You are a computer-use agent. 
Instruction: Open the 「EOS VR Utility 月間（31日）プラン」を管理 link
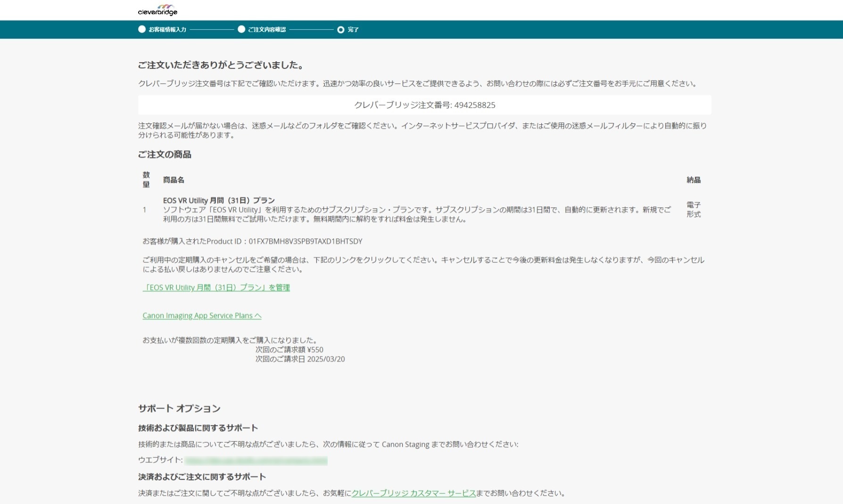tap(216, 287)
